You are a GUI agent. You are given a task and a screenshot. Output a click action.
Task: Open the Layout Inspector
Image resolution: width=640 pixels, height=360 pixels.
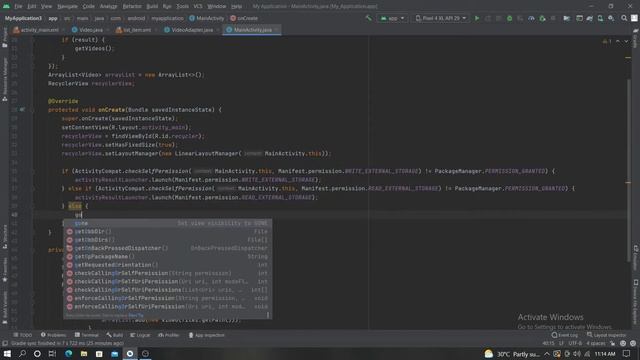click(606, 335)
